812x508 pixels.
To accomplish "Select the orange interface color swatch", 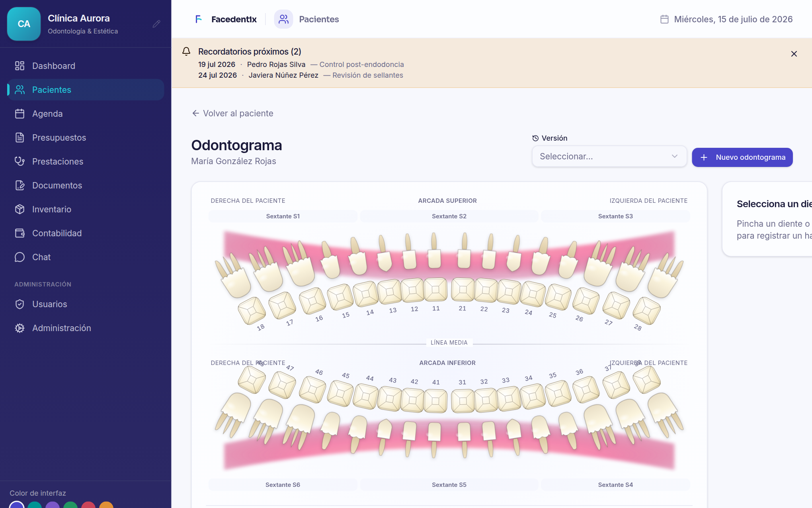I will [x=106, y=505].
